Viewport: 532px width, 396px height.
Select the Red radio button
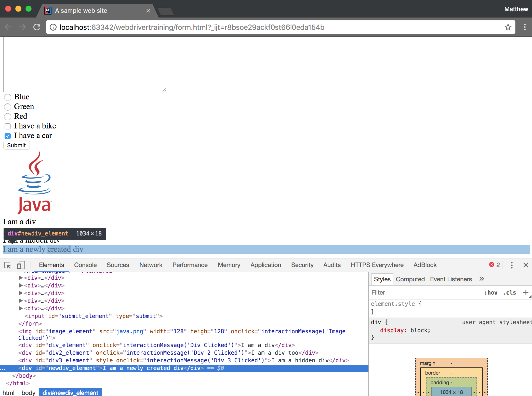click(x=8, y=116)
